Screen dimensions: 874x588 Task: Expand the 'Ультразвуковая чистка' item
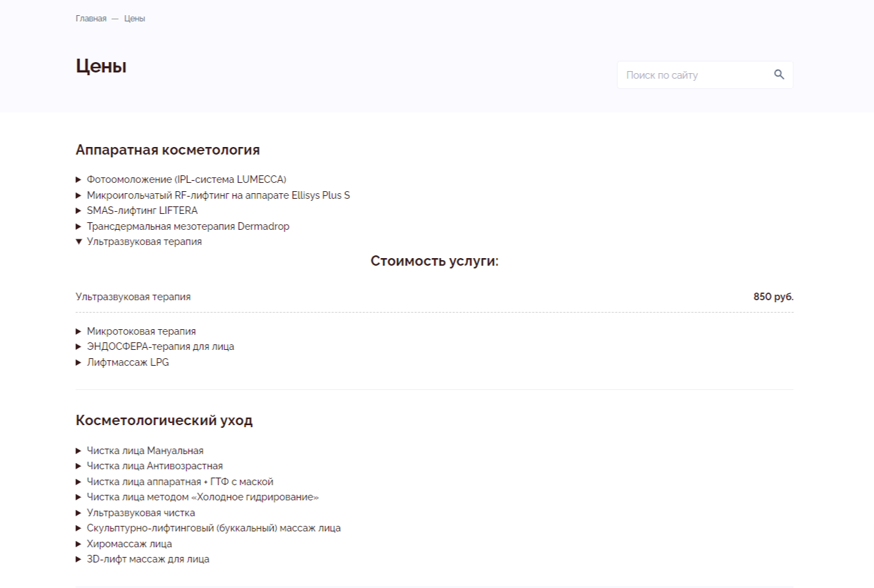click(x=141, y=513)
